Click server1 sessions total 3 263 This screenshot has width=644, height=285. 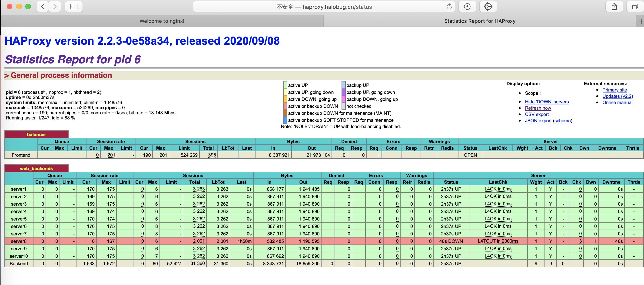pyautogui.click(x=199, y=189)
